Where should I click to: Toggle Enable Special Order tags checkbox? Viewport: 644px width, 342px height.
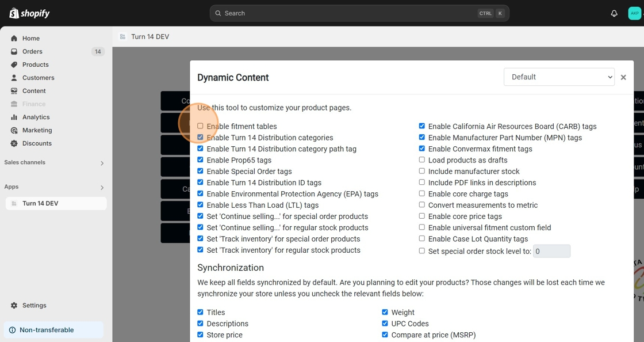(200, 170)
